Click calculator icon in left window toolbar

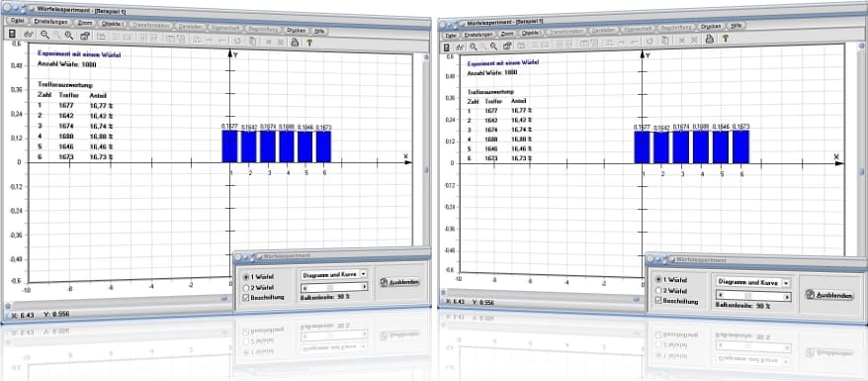tap(12, 35)
